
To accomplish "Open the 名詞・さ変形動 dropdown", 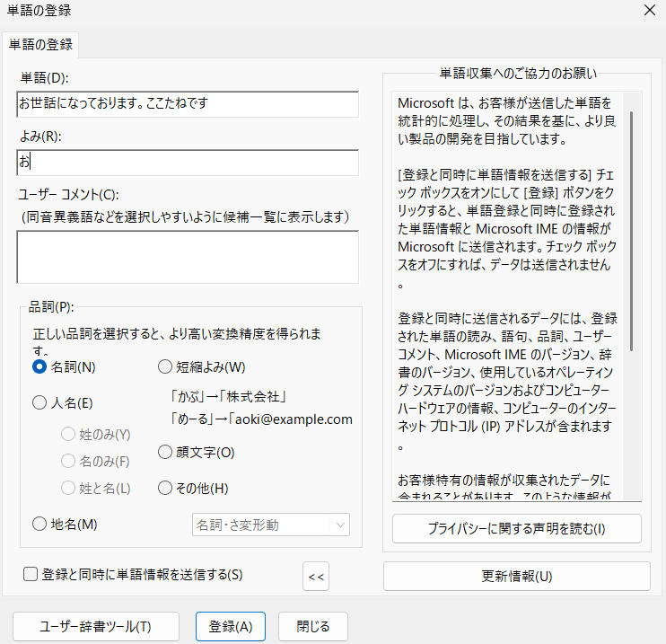I will [271, 525].
